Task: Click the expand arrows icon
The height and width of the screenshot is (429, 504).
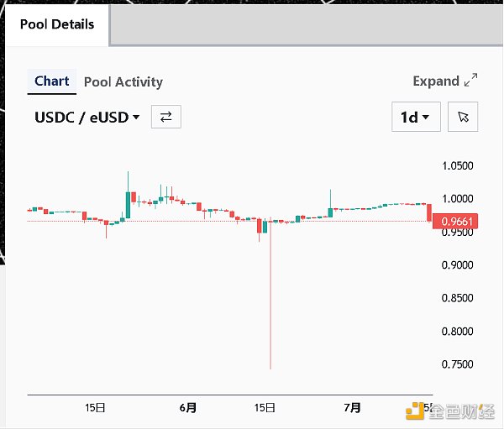Action: coord(470,81)
